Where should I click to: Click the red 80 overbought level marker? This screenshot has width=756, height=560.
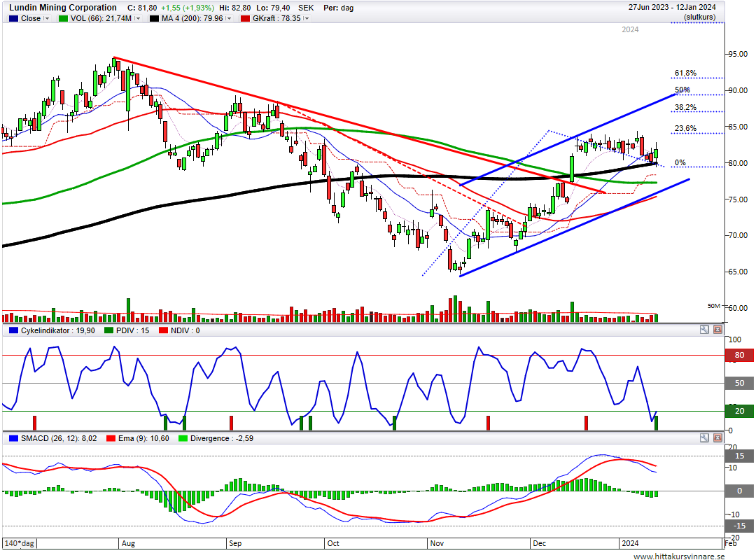740,355
